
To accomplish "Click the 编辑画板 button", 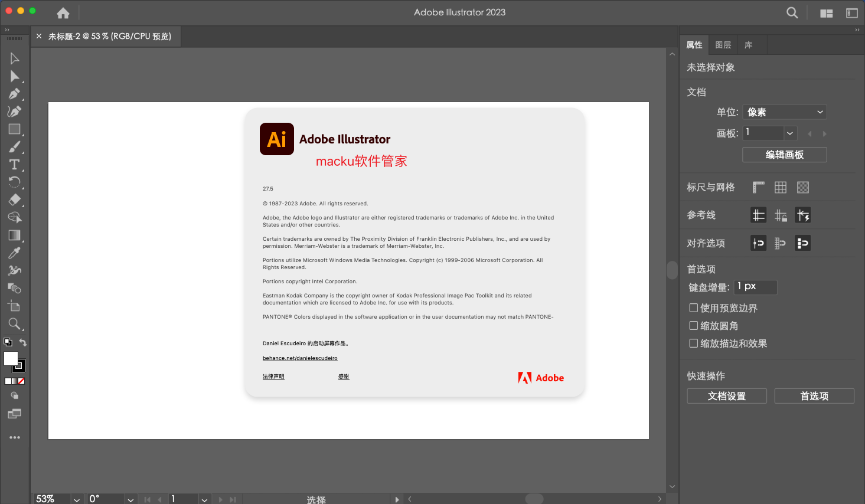I will pyautogui.click(x=785, y=155).
